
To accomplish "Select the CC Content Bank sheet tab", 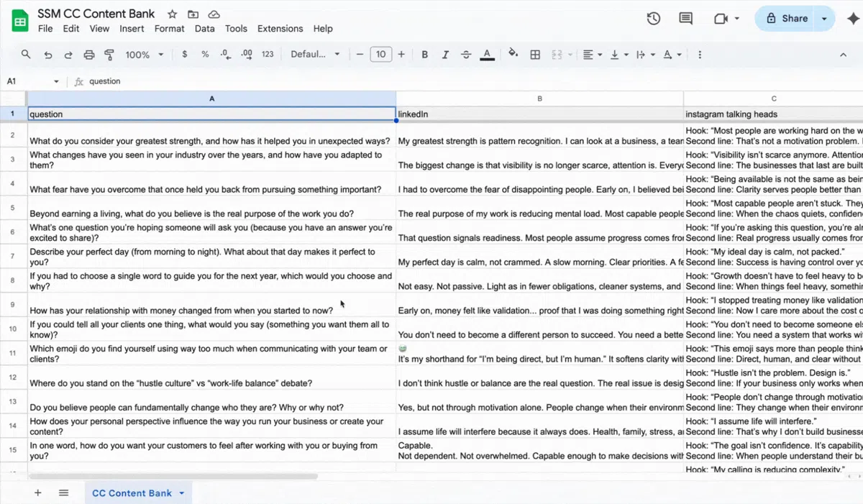I will coord(132,493).
